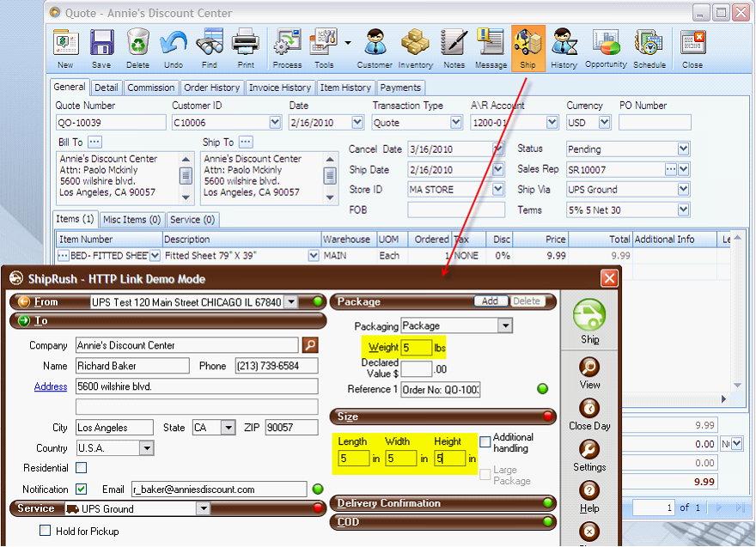Screen dimensions: 756x547
Task: Open the Currency dropdown arrow
Action: tap(604, 123)
